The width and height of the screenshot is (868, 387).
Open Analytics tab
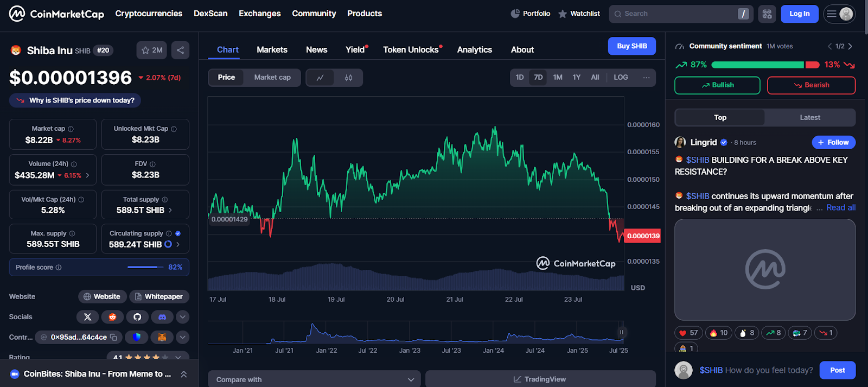point(475,50)
